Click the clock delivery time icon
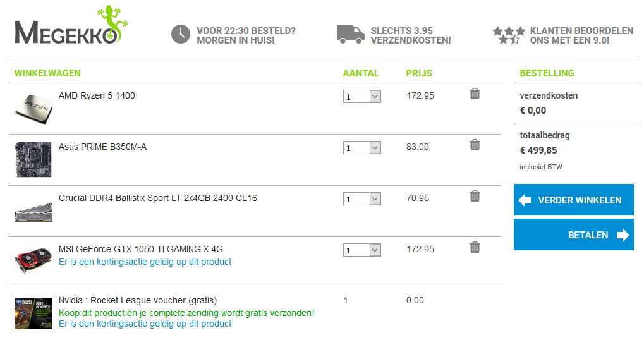This screenshot has width=644, height=352. (181, 34)
